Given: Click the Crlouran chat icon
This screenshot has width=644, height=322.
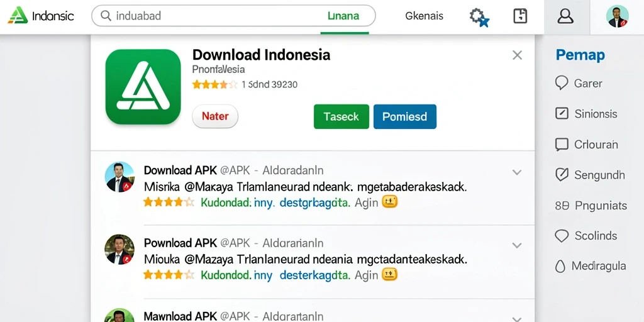Looking at the screenshot, I should click(562, 144).
